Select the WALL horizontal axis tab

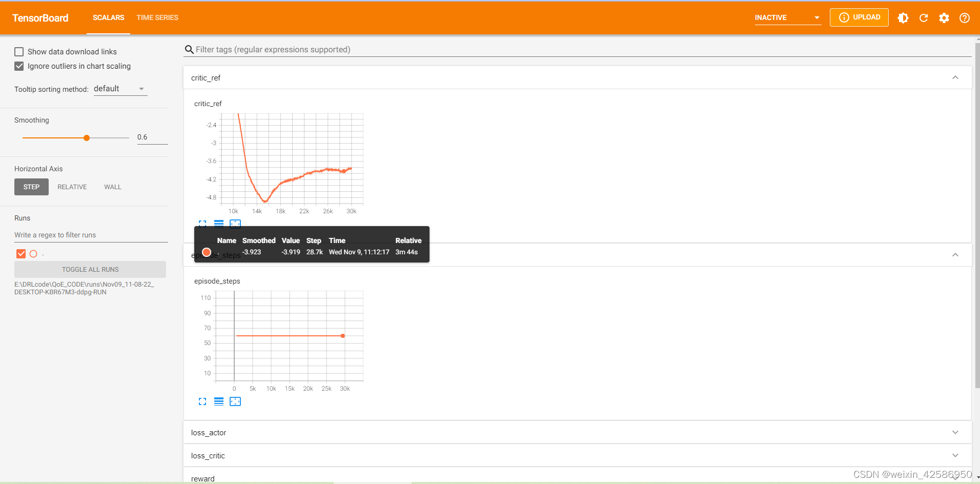coord(112,187)
